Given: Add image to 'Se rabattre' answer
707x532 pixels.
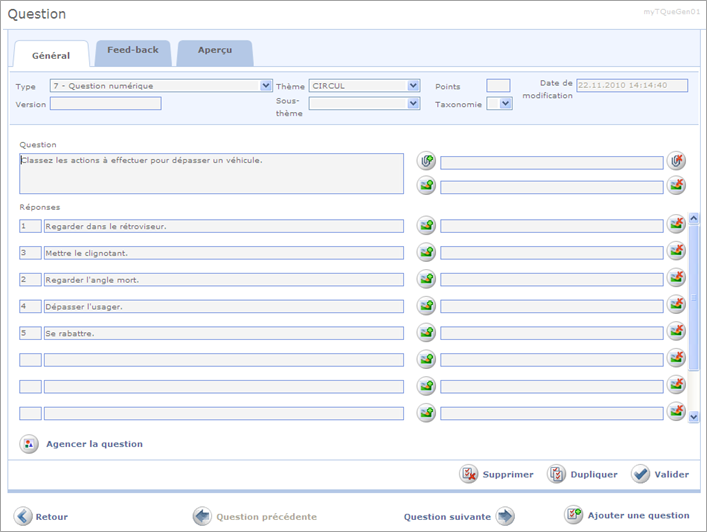Looking at the screenshot, I should 427,333.
